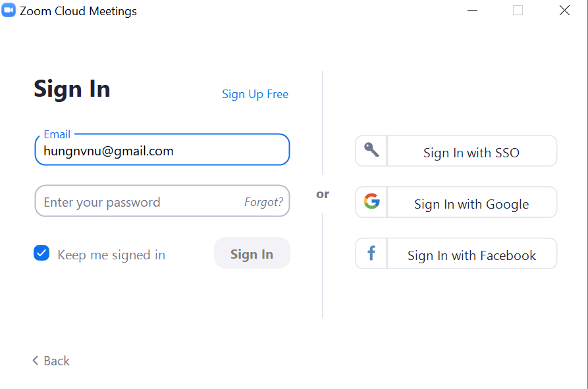Go back using the Back text link
588x389 pixels.
(56, 361)
